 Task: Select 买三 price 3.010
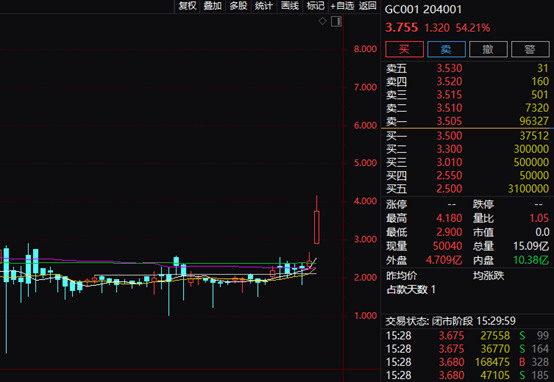coord(449,162)
